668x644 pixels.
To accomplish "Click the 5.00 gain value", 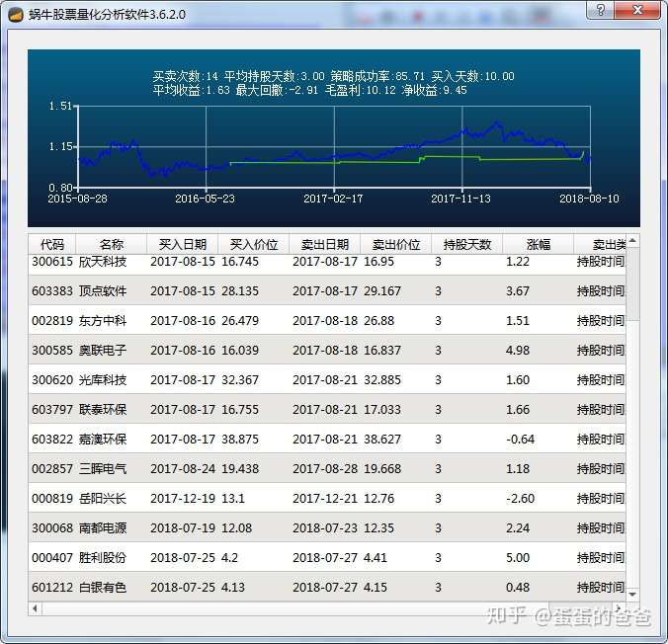I will [518, 557].
